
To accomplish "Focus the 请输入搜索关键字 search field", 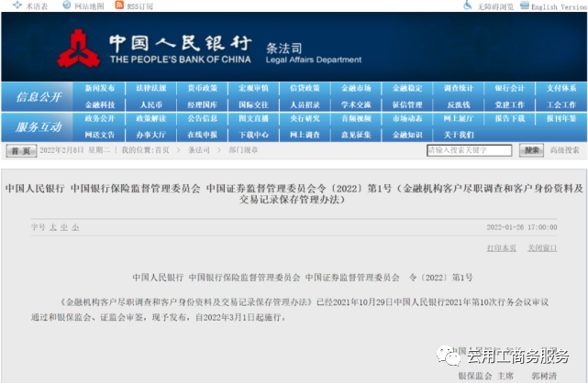I will (469, 150).
